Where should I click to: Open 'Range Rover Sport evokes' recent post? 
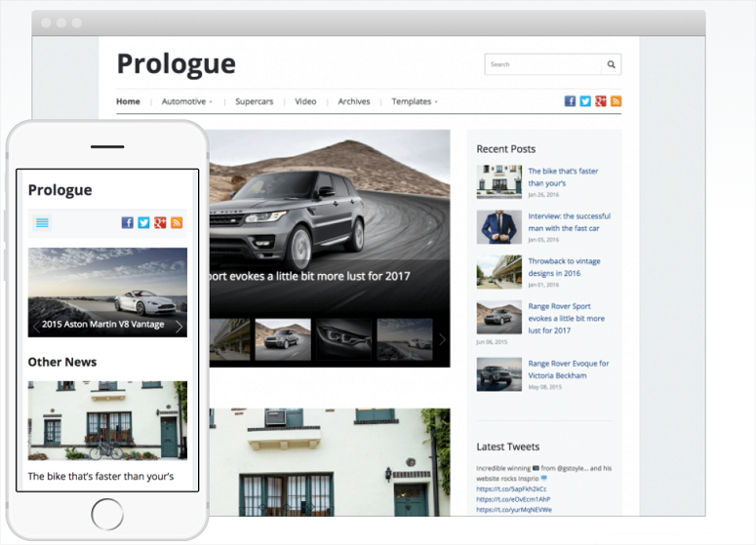point(566,318)
